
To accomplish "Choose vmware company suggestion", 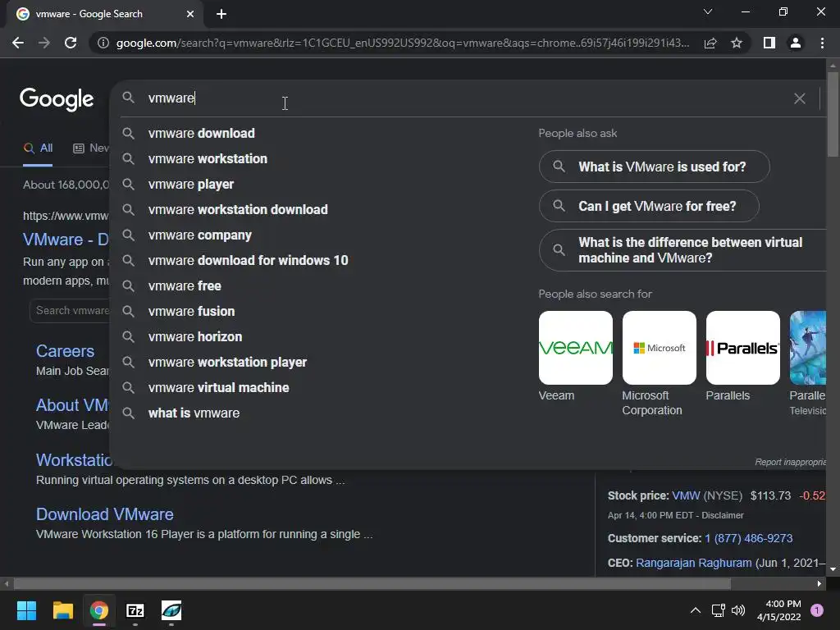I will coord(200,235).
